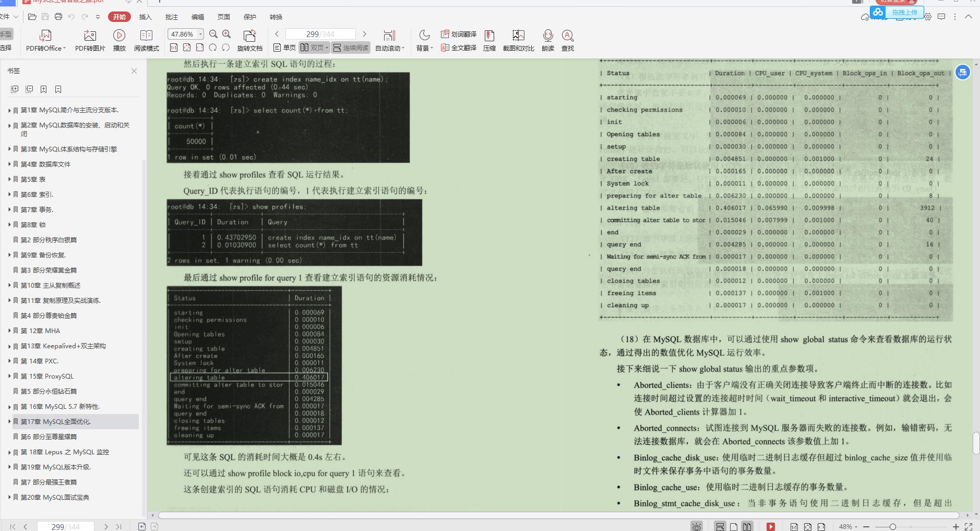Switch to the 插入 ribbon tab
The width and height of the screenshot is (980, 531).
pyautogui.click(x=145, y=17)
